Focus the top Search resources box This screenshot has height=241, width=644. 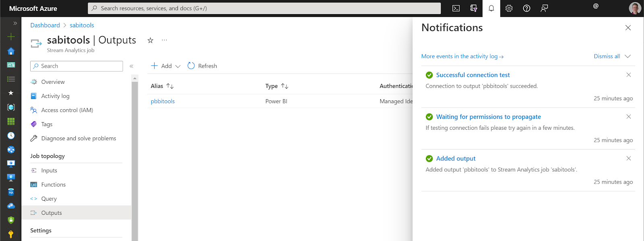tap(264, 8)
